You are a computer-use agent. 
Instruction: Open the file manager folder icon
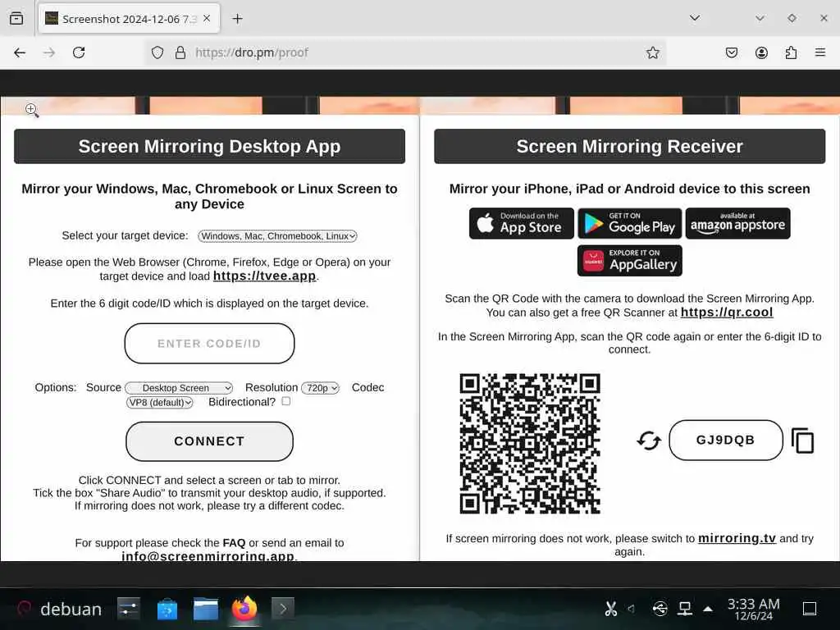click(x=206, y=609)
